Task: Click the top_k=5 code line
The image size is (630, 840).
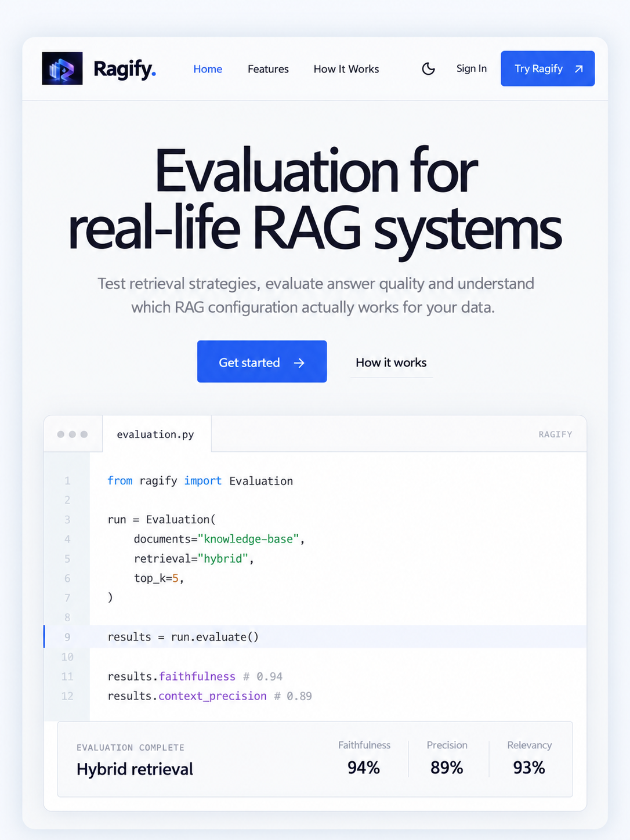Action: 159,578
